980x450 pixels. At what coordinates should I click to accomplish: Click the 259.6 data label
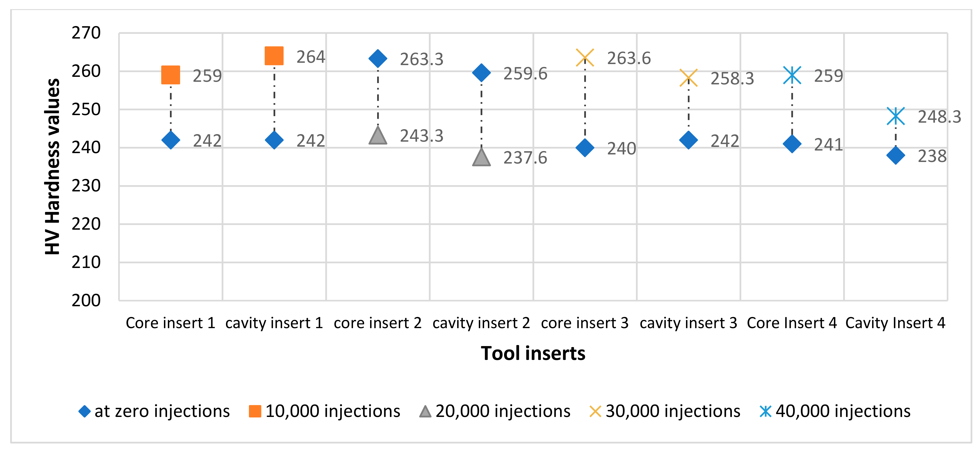coord(525,74)
